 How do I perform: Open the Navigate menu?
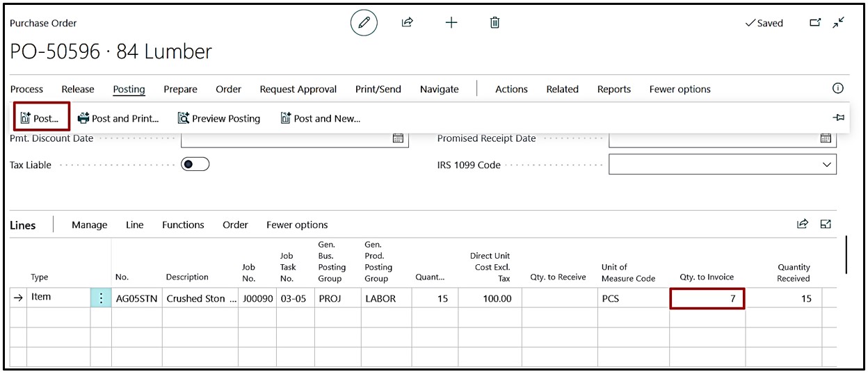click(439, 89)
